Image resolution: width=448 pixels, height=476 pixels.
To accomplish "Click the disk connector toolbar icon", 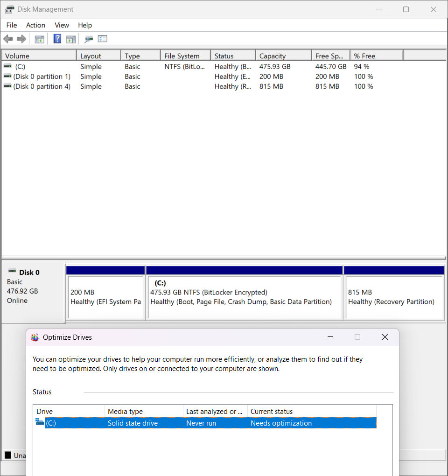I will click(x=89, y=39).
